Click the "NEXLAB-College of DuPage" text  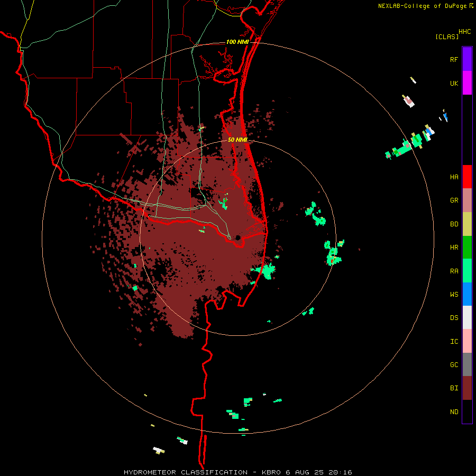pos(422,6)
